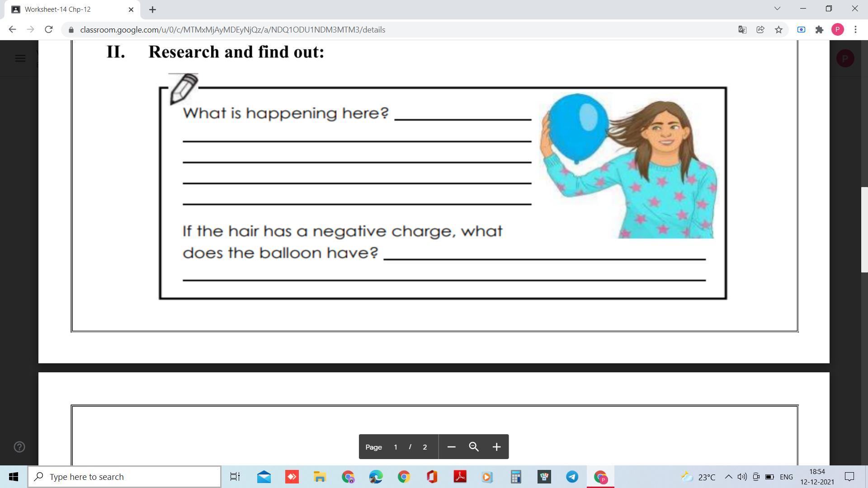Click the current page number field
Image resolution: width=868 pixels, height=488 pixels.
[x=396, y=447]
